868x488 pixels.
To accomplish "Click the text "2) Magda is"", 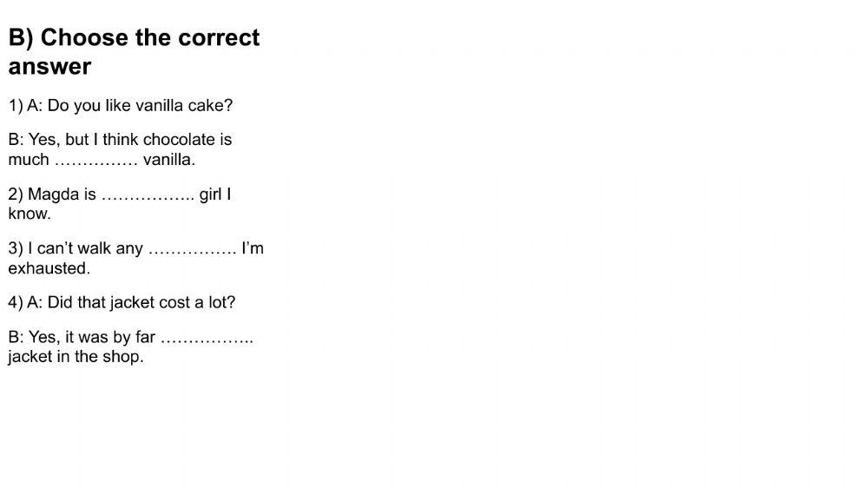I will 52,195.
